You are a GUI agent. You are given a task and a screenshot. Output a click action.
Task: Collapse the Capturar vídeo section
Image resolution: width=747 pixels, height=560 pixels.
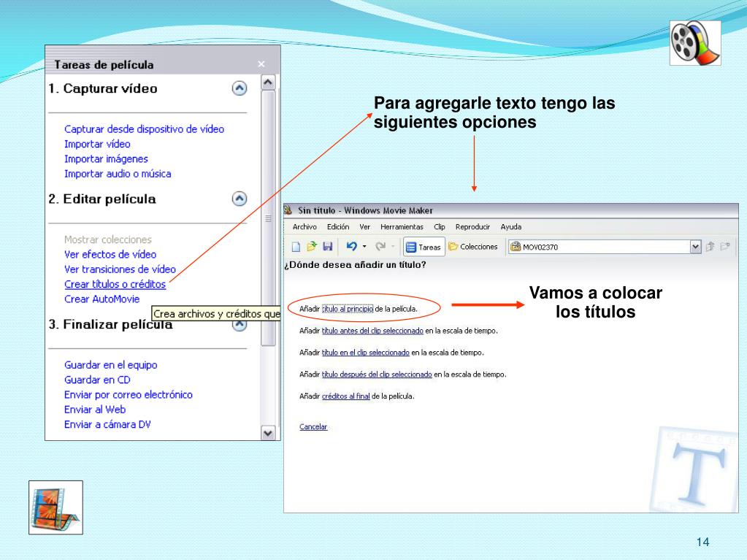coord(240,88)
